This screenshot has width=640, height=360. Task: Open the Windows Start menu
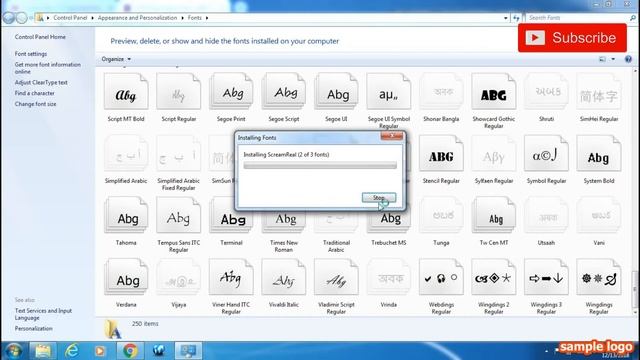(13, 351)
